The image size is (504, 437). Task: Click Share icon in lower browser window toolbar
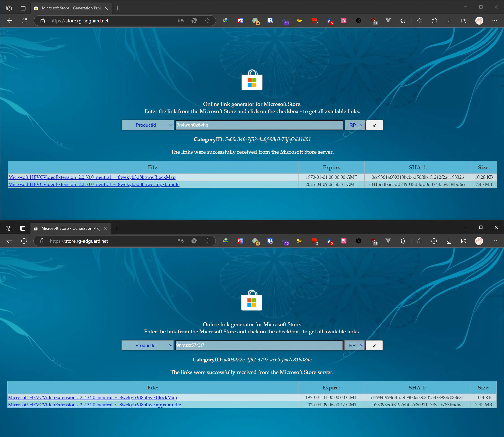(464, 241)
